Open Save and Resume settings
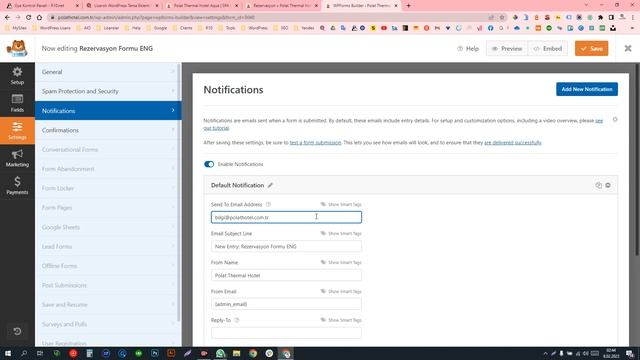640x360 pixels. pyautogui.click(x=108, y=304)
